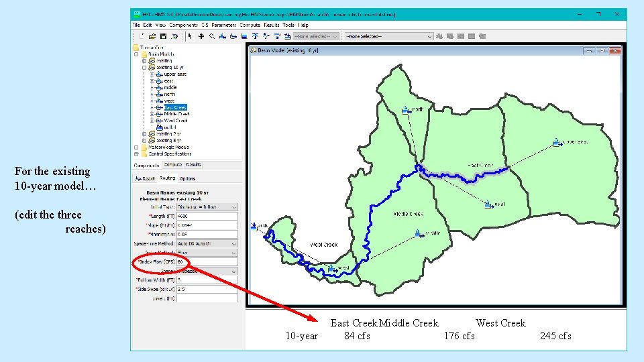Select the Sink Creation tool

coord(288,36)
